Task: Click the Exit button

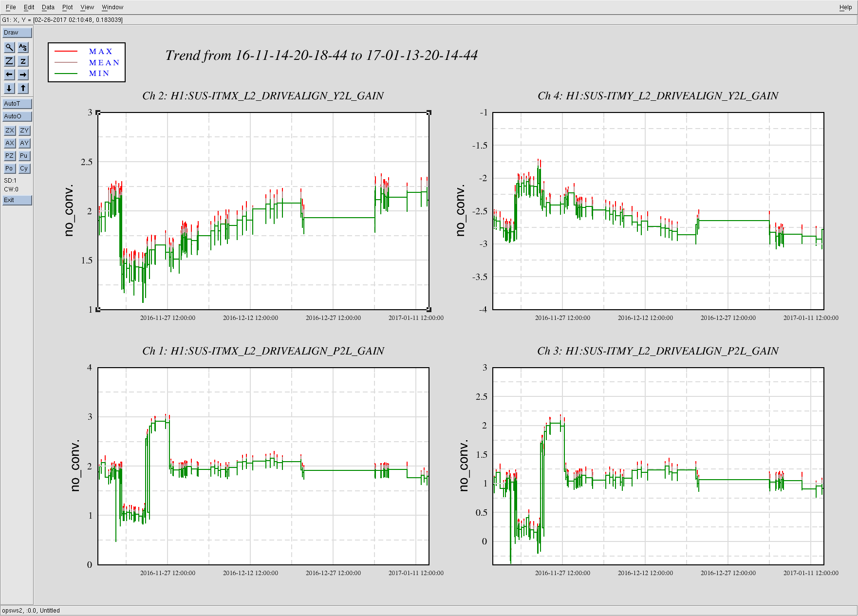Action: tap(17, 200)
